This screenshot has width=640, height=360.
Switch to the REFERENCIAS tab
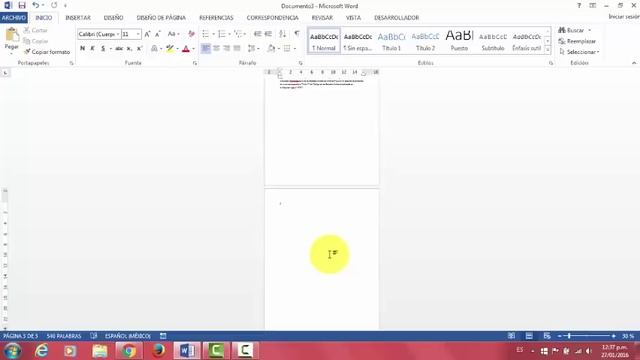click(x=216, y=18)
